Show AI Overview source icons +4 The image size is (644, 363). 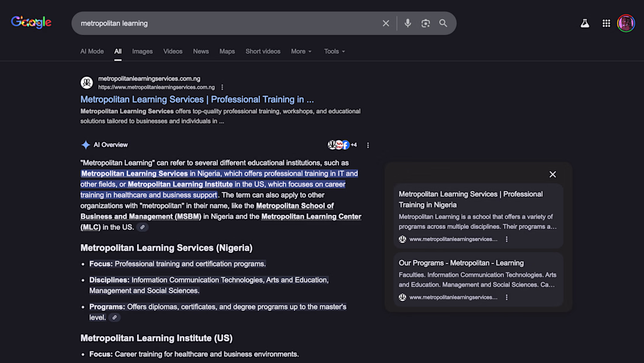pyautogui.click(x=342, y=145)
